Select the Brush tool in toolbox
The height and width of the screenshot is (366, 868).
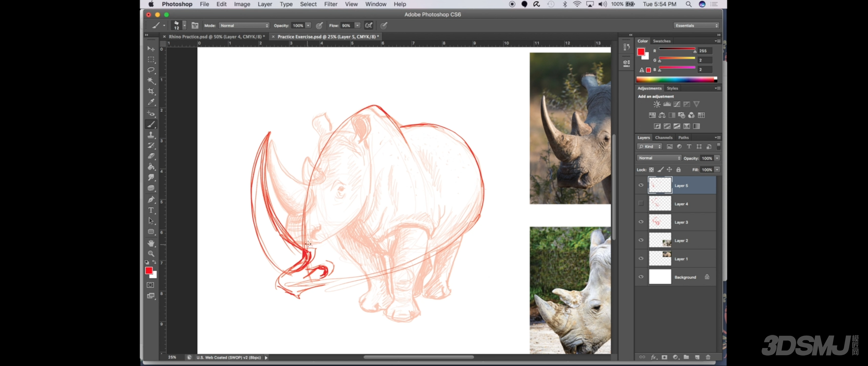coord(151,124)
